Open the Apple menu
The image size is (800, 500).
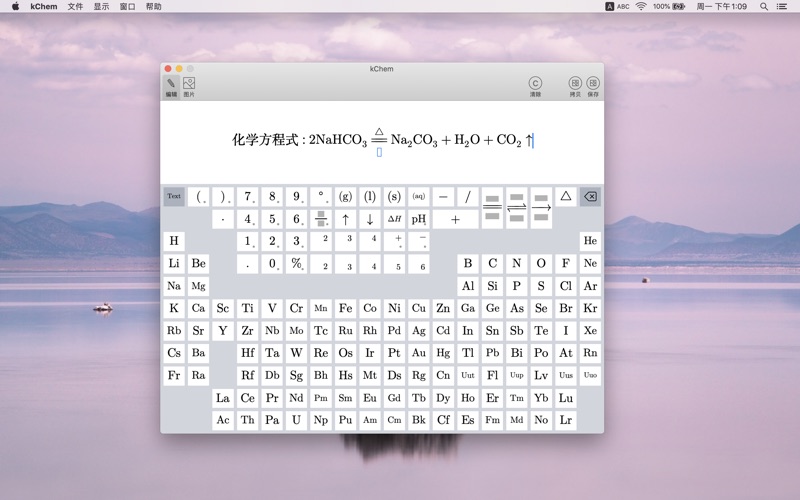click(15, 7)
